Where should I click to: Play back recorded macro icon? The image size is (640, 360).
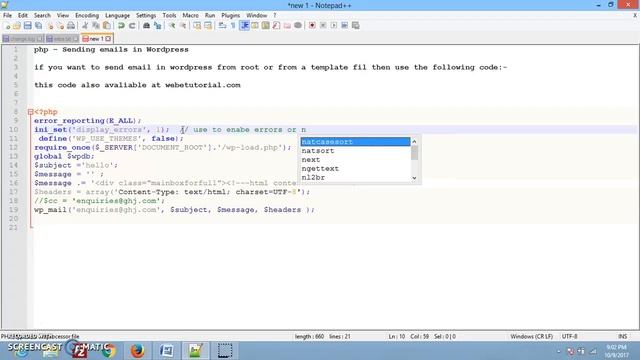pyautogui.click(x=333, y=26)
